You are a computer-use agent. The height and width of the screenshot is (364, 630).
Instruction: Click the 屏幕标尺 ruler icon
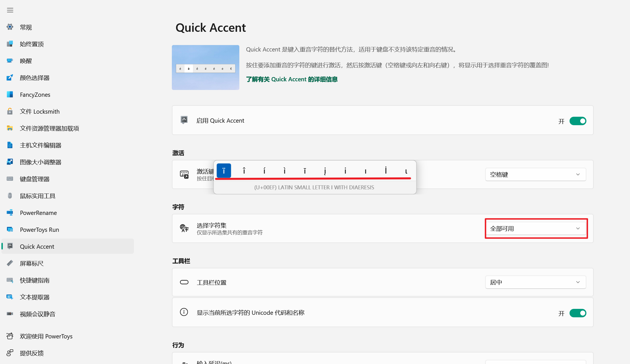coord(10,263)
